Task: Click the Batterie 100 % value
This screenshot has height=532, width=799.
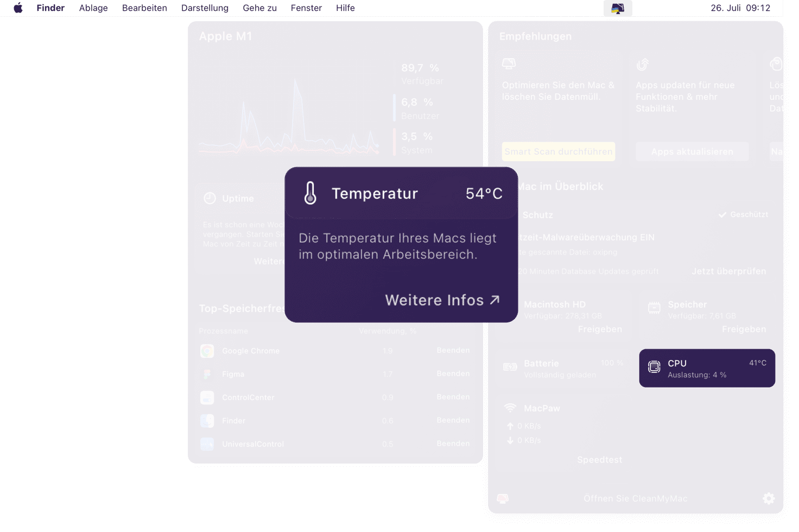Action: point(612,363)
